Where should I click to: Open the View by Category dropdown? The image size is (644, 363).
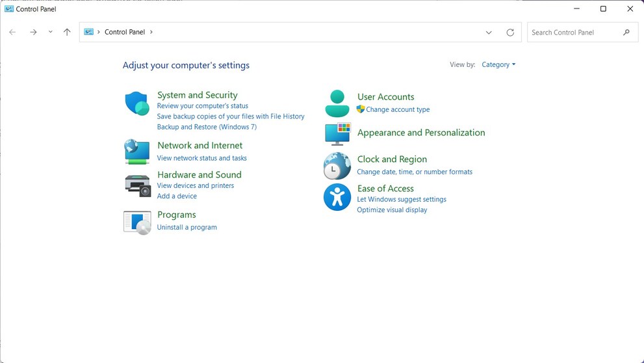[x=498, y=64]
